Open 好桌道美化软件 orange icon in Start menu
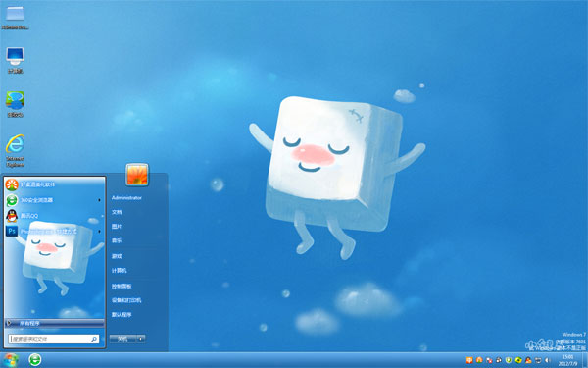The height and width of the screenshot is (368, 588). pos(12,184)
